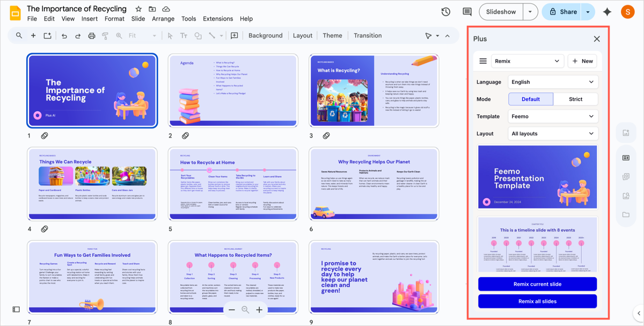Viewport: 644px width, 326px height.
Task: Select Strict mode
Action: pyautogui.click(x=575, y=99)
